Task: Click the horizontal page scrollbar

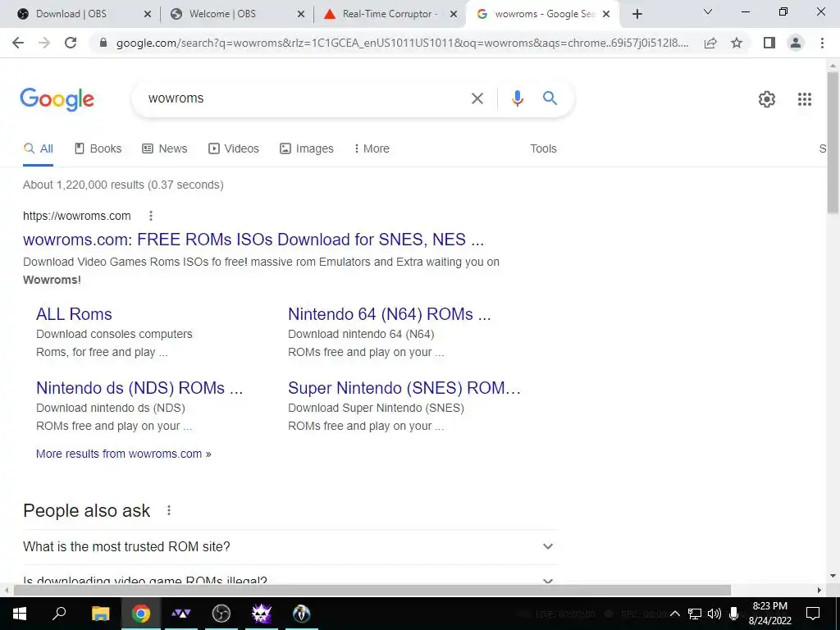Action: 372,591
